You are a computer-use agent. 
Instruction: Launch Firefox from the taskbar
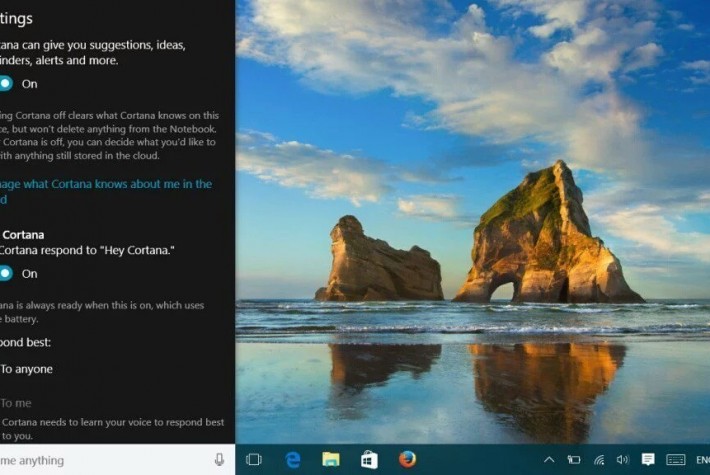(408, 459)
